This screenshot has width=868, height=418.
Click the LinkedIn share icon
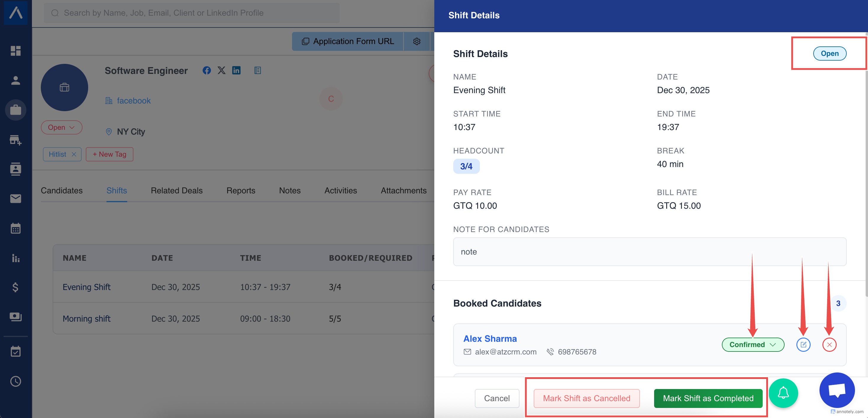[x=236, y=70]
